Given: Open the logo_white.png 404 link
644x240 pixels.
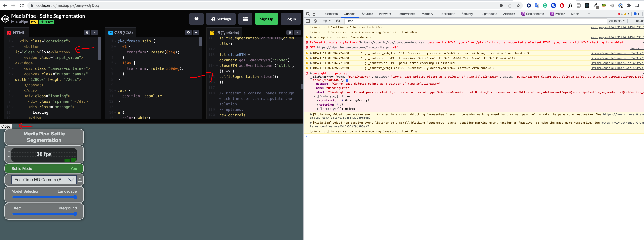Looking at the screenshot, I should [354, 47].
